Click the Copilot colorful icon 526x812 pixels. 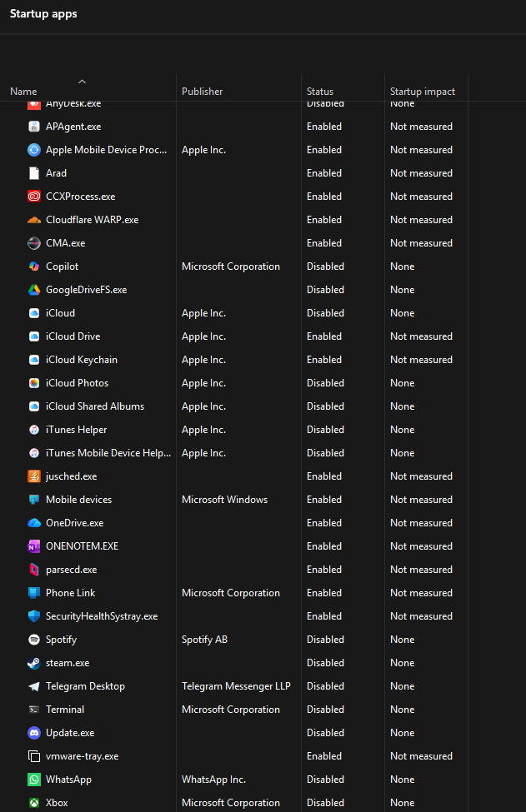click(x=34, y=267)
